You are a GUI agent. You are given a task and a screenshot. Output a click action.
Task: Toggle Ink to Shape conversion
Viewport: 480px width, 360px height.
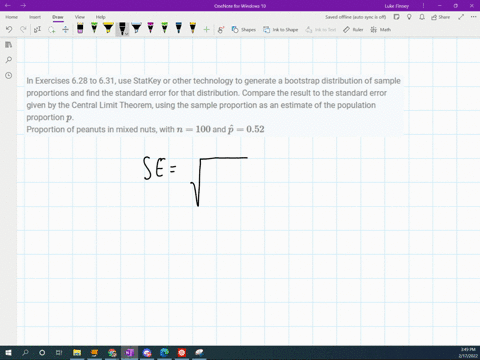tap(281, 30)
